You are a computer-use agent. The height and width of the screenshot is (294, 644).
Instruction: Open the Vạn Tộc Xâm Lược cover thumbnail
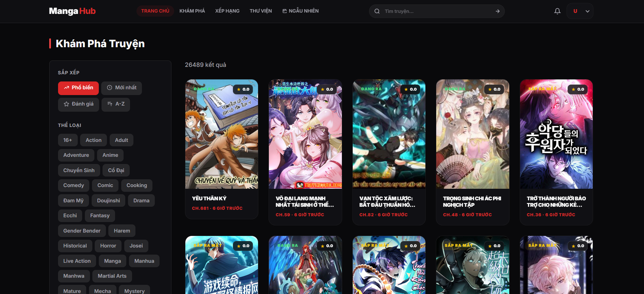coord(389,134)
